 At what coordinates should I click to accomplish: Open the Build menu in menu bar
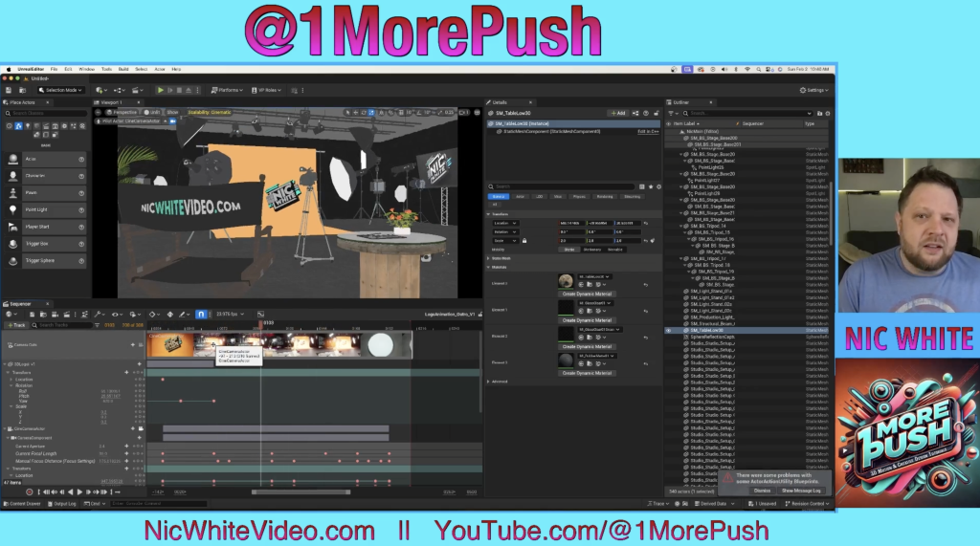coord(123,69)
